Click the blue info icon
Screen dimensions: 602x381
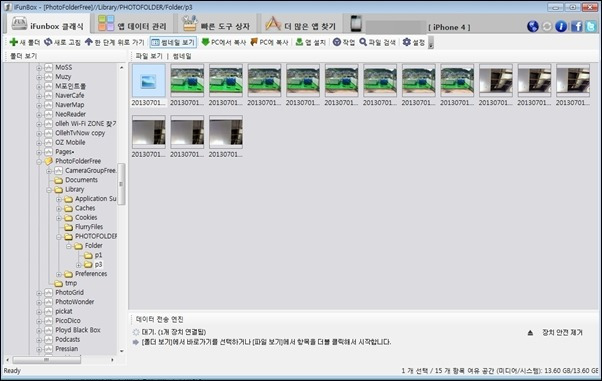click(561, 26)
